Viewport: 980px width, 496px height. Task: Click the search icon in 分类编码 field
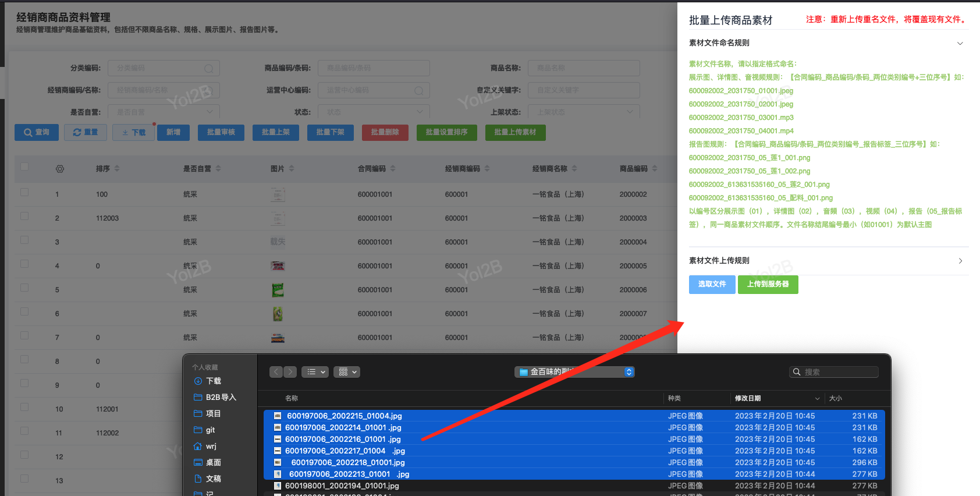coord(209,69)
